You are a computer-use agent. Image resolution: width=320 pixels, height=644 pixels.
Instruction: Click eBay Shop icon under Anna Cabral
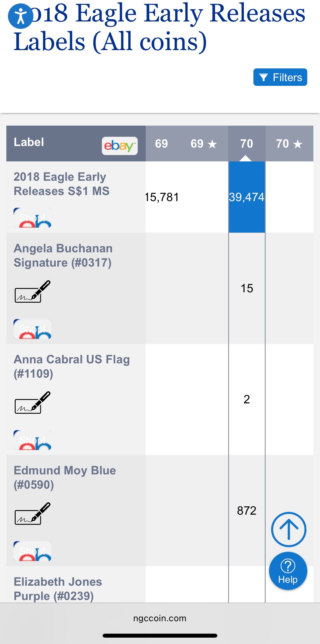tap(32, 440)
